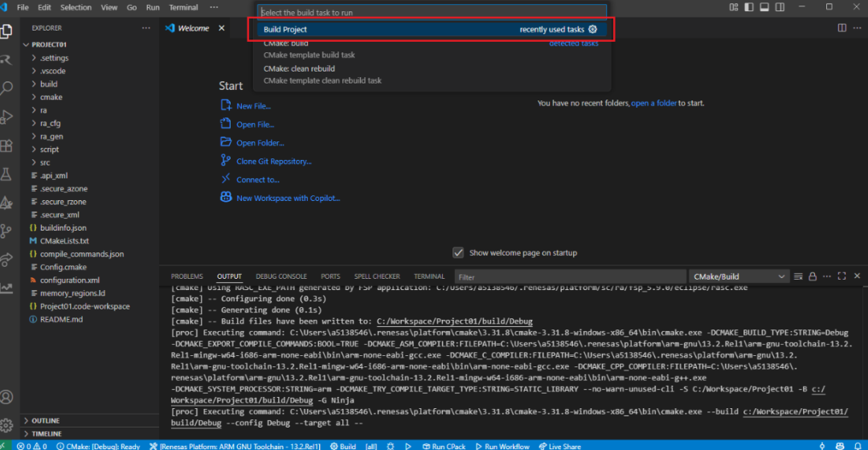Click the gear icon beside recently used tasks
This screenshot has height=450, width=868.
point(593,30)
